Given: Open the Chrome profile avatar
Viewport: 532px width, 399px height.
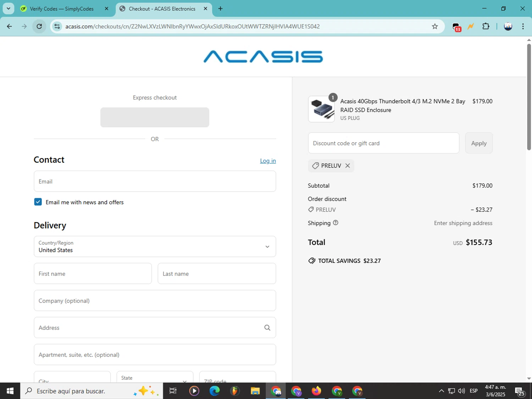Looking at the screenshot, I should pyautogui.click(x=508, y=26).
